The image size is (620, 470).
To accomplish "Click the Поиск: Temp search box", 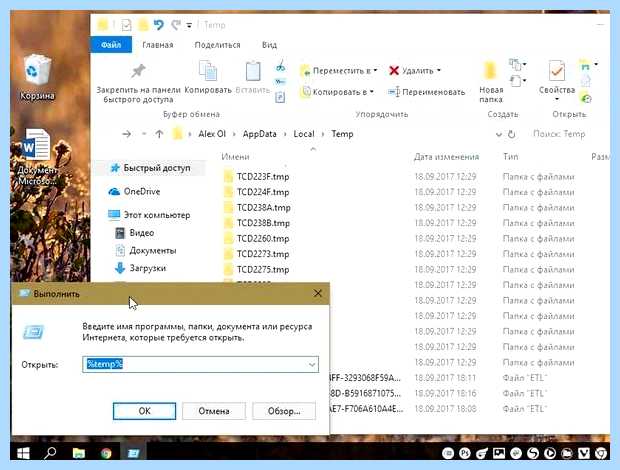I will (559, 134).
